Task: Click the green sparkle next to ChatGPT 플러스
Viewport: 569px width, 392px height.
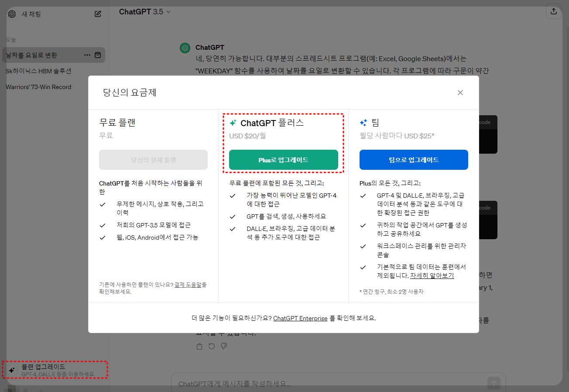Action: coord(233,123)
